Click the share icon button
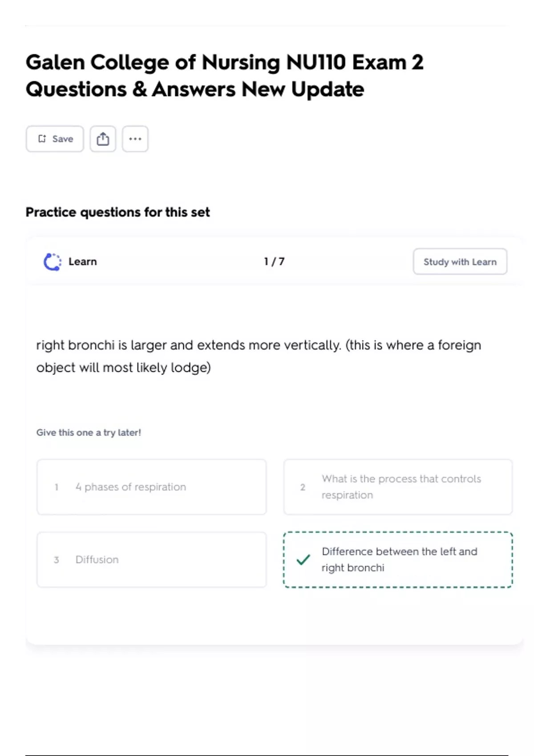This screenshot has width=534, height=756. coord(103,139)
